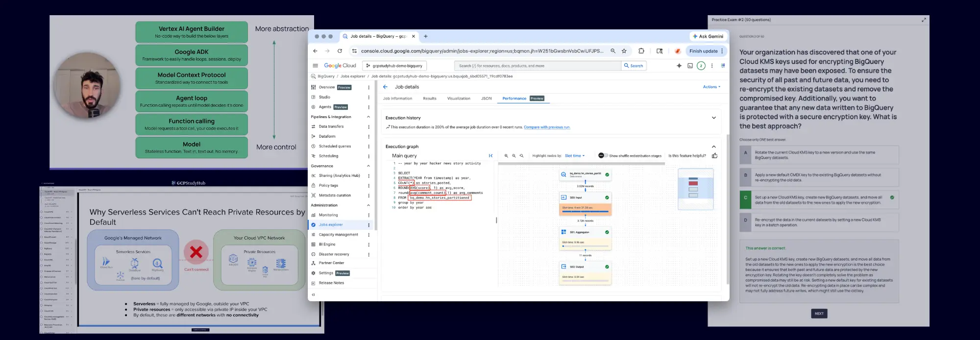The image size is (980, 340).
Task: Collapse the Administration sidebar group
Action: (x=368, y=205)
